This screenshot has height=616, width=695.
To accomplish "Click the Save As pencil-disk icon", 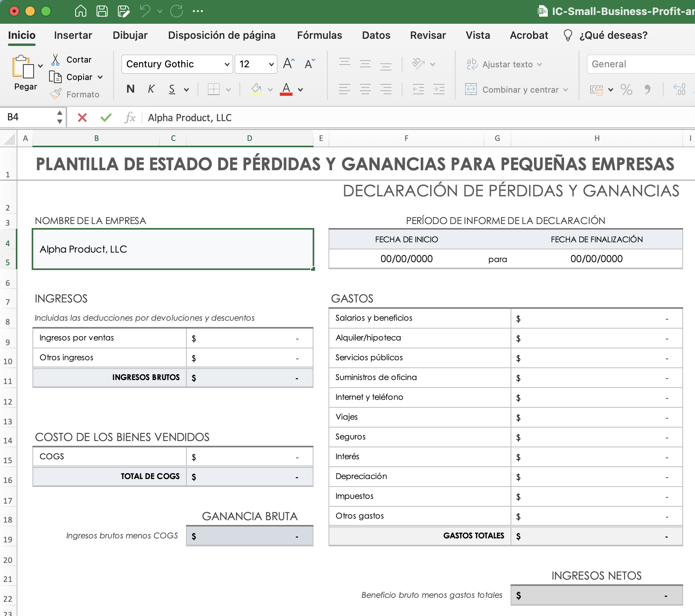I will 123,11.
